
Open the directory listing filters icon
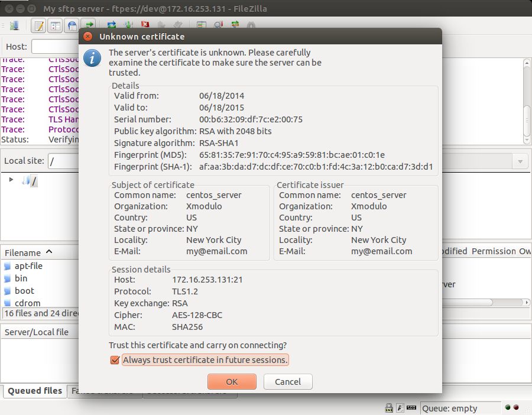(202, 24)
